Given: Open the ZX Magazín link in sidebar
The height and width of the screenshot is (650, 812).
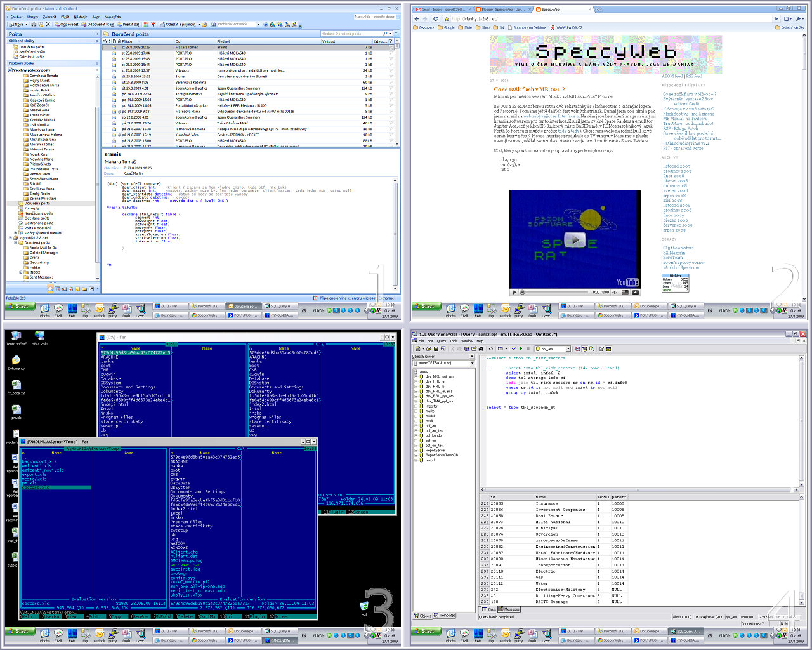Looking at the screenshot, I should pos(674,253).
